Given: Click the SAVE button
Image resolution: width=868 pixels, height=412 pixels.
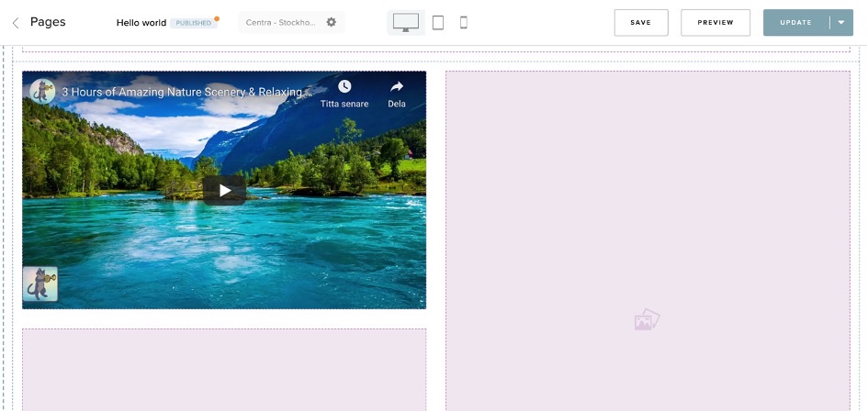Looking at the screenshot, I should 641,23.
